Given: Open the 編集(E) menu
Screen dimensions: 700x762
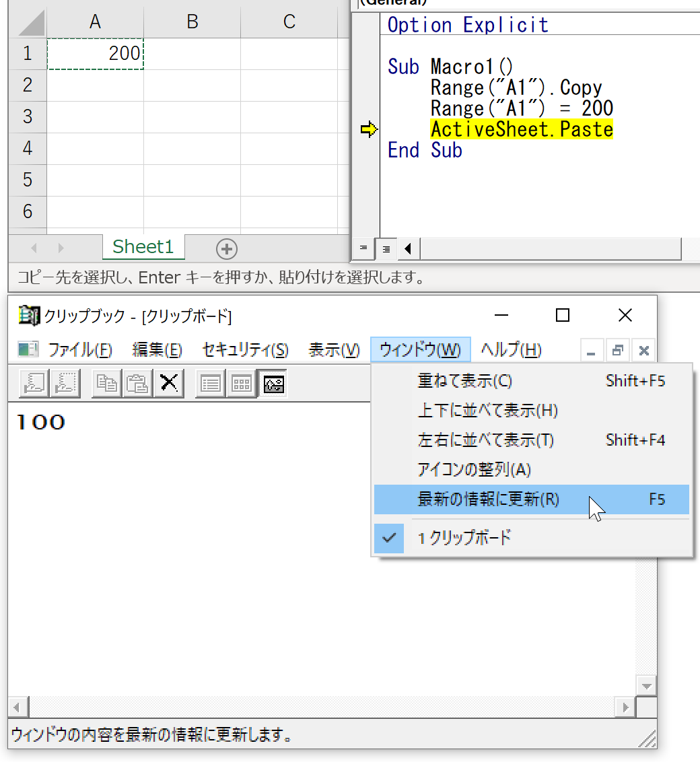Looking at the screenshot, I should tap(157, 350).
